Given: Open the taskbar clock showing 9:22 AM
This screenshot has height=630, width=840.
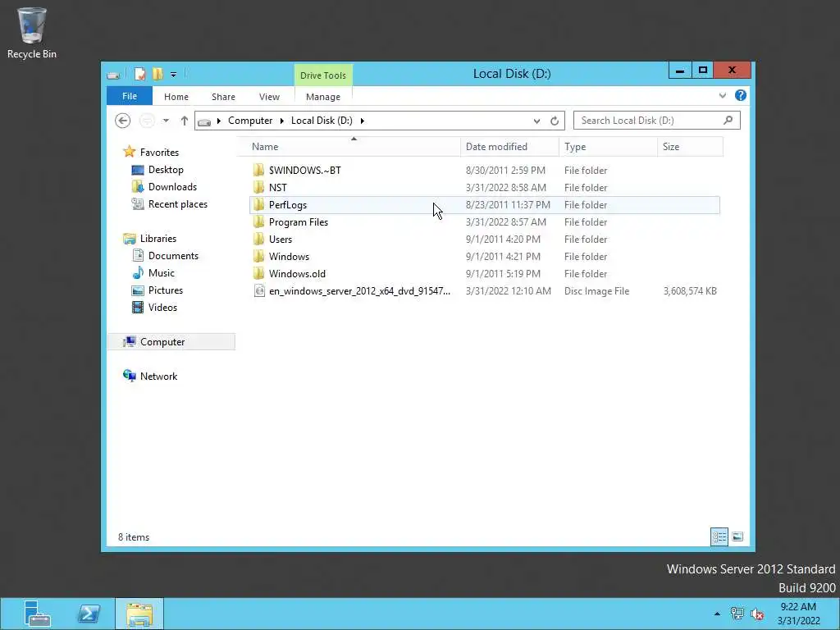Looking at the screenshot, I should pos(798,614).
